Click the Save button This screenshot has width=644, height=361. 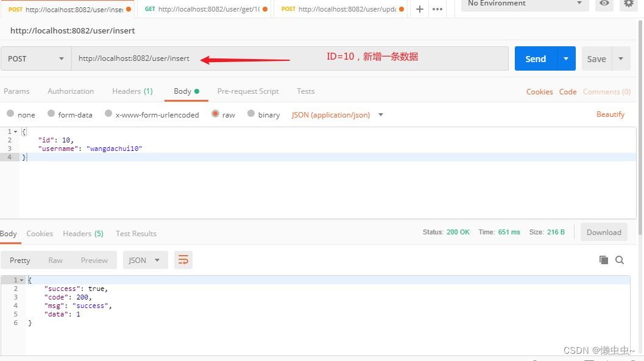[x=596, y=58]
